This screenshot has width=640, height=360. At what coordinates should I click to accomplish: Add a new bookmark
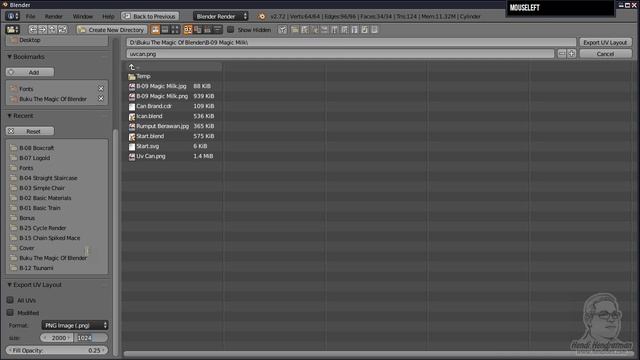point(30,72)
